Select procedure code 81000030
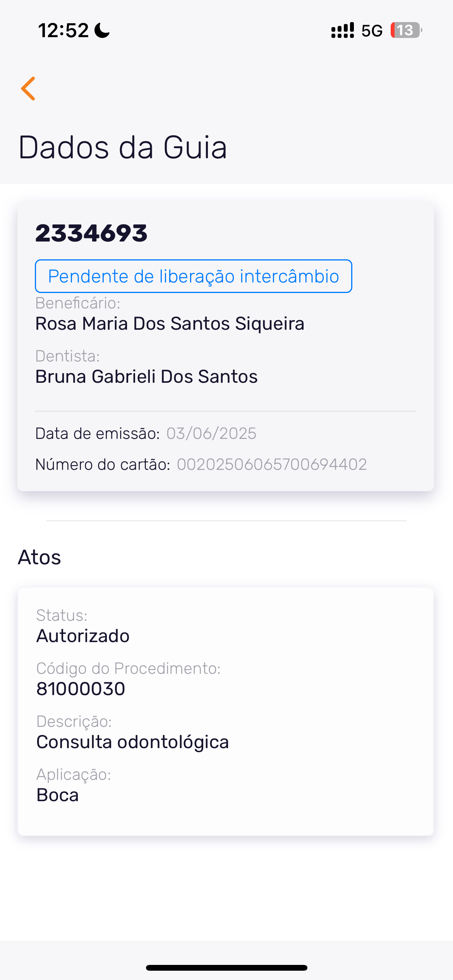 [x=81, y=689]
